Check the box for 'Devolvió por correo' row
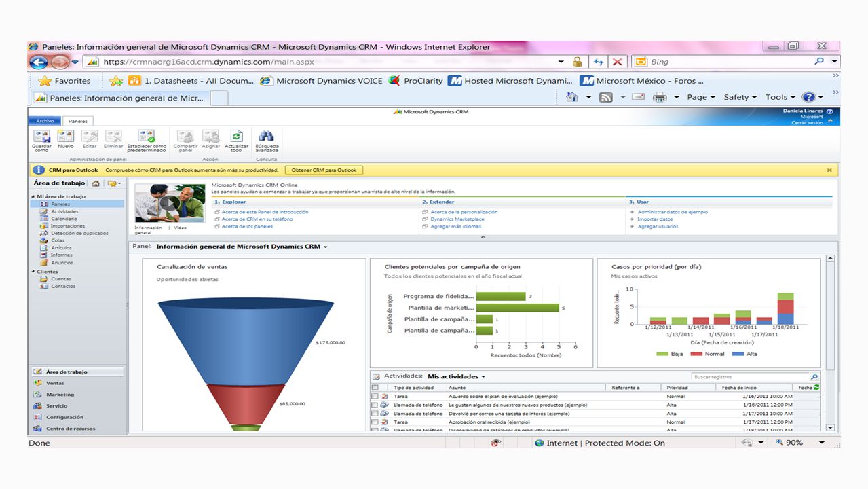This screenshot has height=489, width=868. click(375, 414)
